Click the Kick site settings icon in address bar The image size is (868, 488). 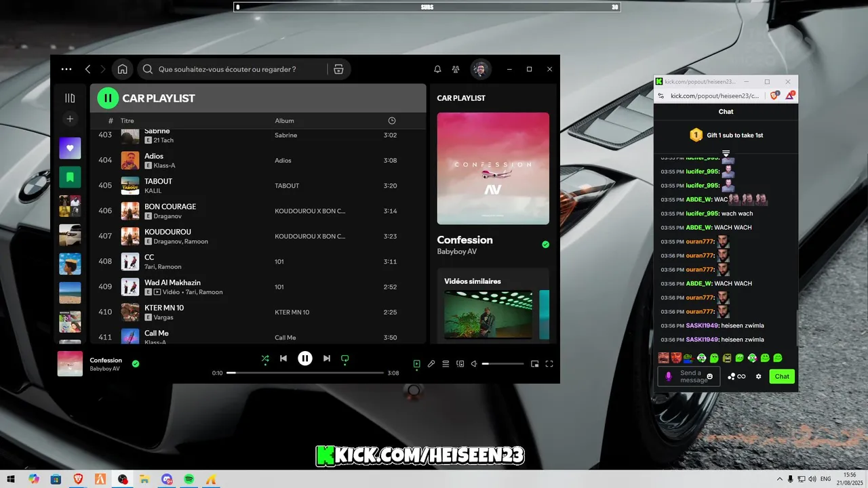[661, 96]
